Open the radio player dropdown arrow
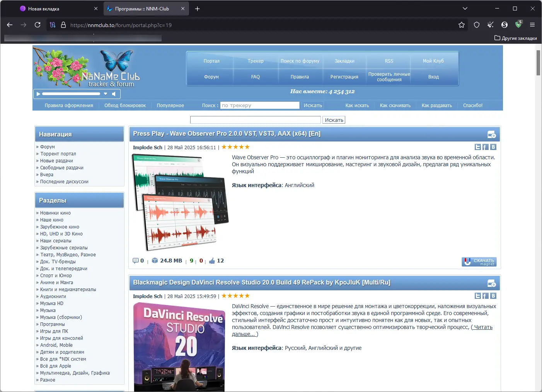 coord(106,94)
